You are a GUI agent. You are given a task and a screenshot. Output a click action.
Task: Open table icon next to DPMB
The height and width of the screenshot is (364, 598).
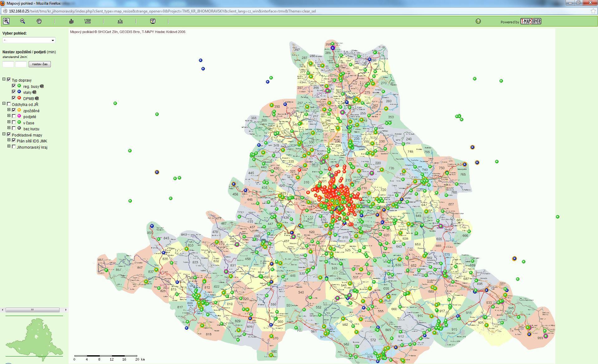[x=37, y=98]
